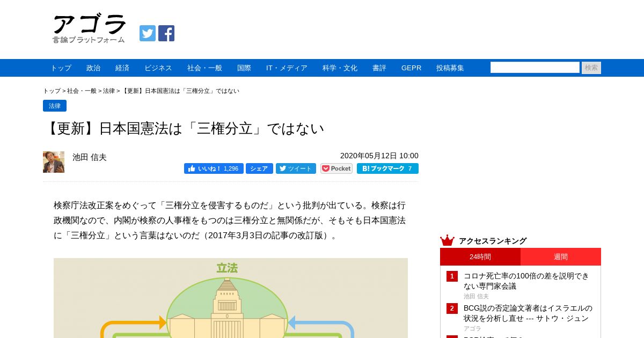
Task: Save article with Pocket button
Action: (x=336, y=168)
